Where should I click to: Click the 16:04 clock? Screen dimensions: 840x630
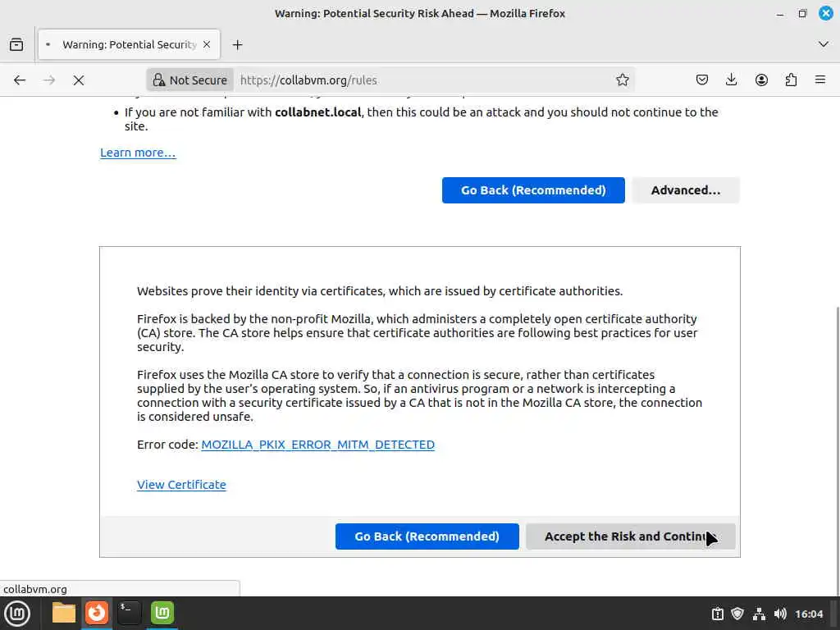point(809,614)
